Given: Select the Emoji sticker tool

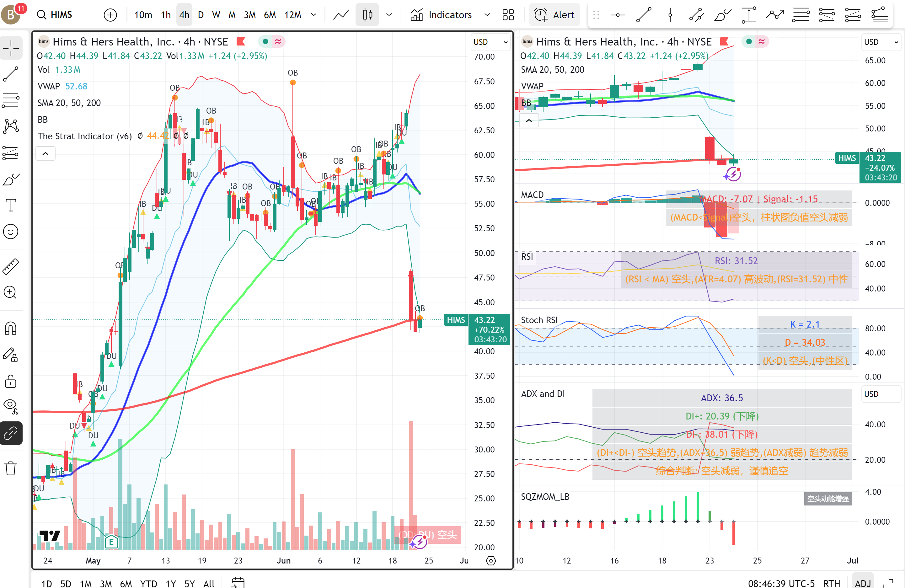Looking at the screenshot, I should 11,231.
